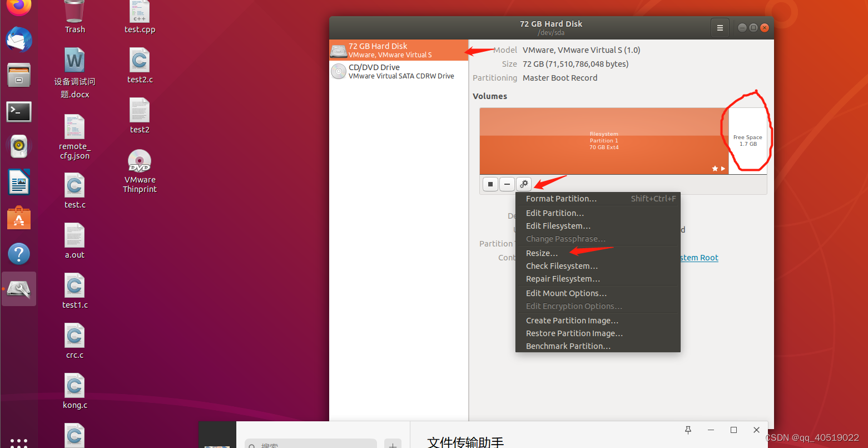Choose Restore Partition Image… entry

[598, 333]
